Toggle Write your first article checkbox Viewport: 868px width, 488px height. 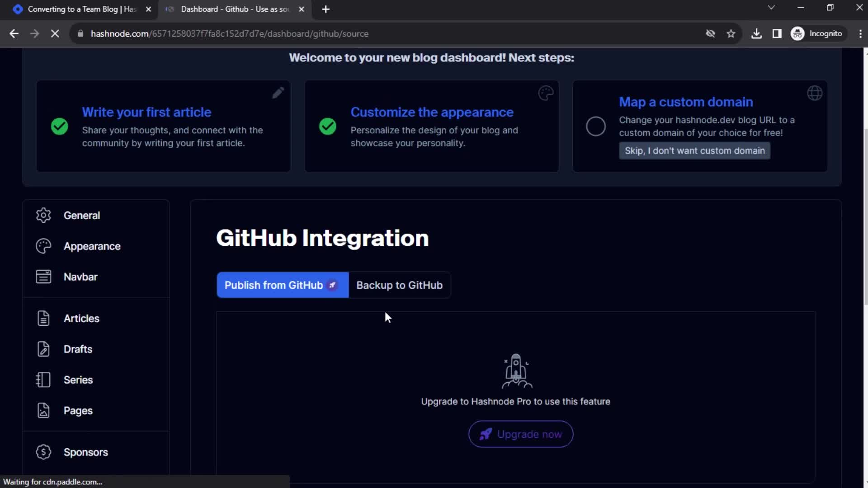(x=60, y=127)
